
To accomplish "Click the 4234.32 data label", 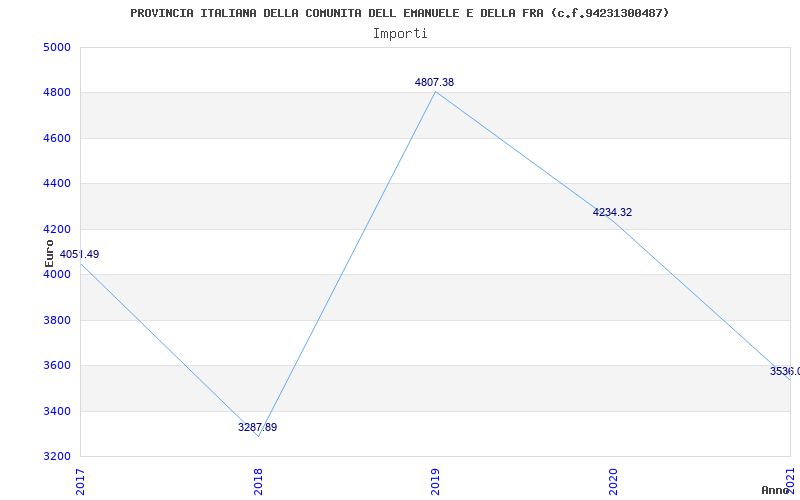I will tap(612, 212).
